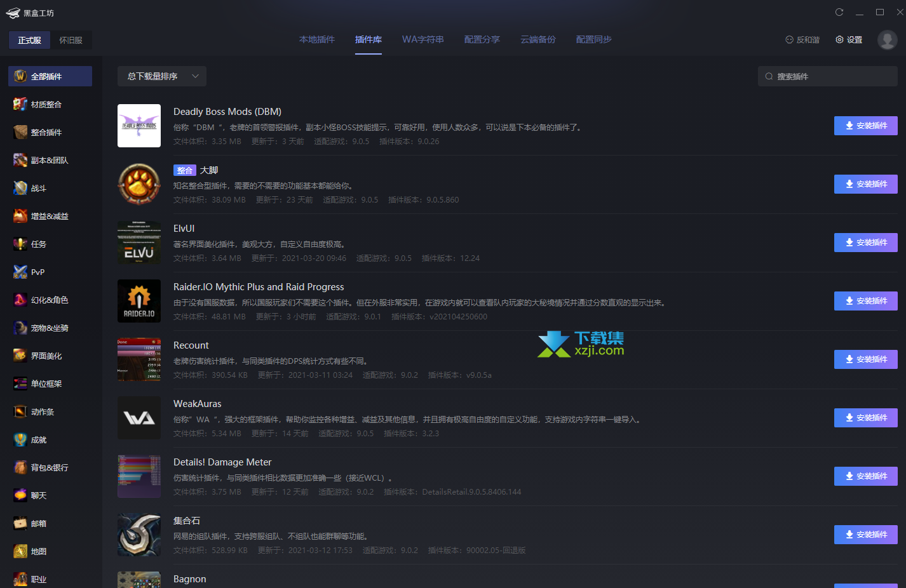Open the 职业 category
Image resolution: width=906 pixels, height=588 pixels.
[x=50, y=578]
